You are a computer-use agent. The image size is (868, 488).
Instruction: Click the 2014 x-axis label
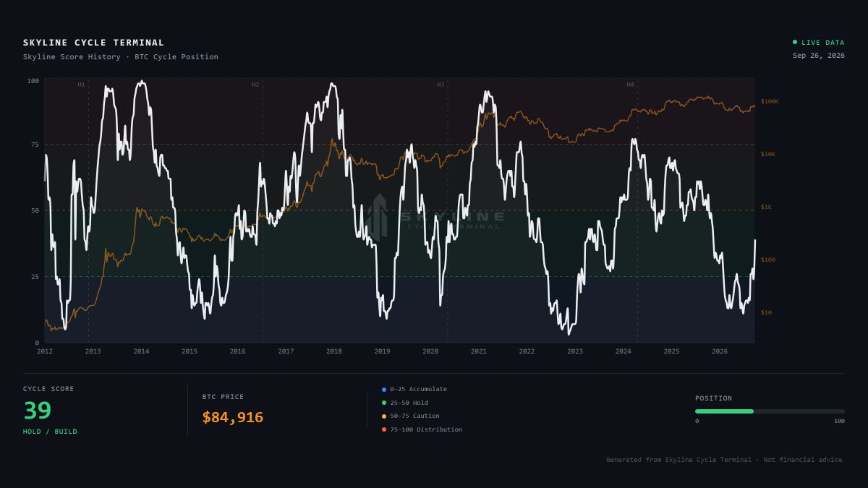pos(141,351)
